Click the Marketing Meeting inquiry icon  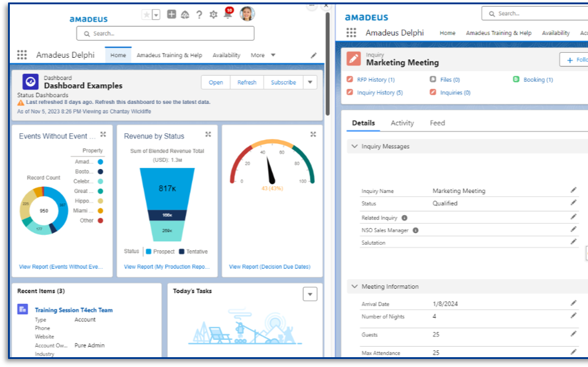(354, 59)
